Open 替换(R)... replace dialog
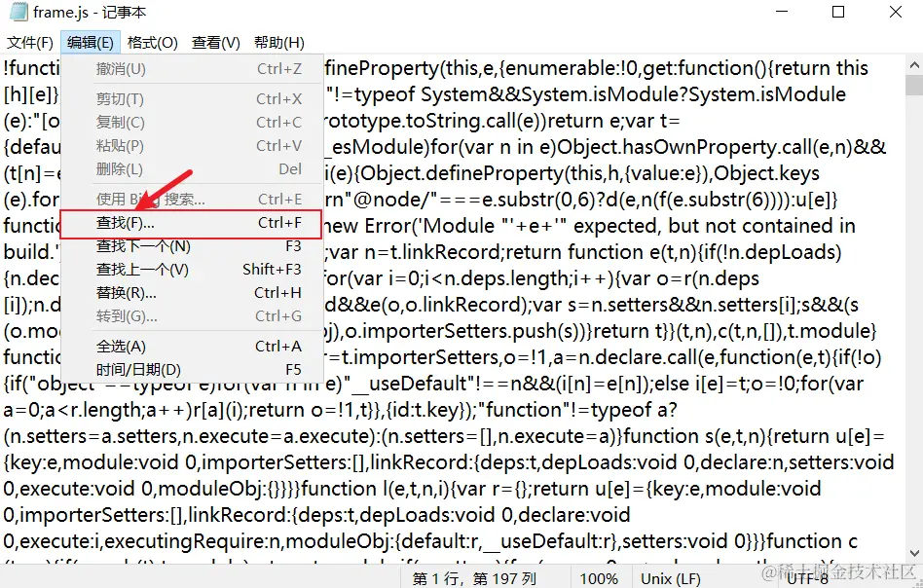Image resolution: width=923 pixels, height=588 pixels. tap(191, 293)
